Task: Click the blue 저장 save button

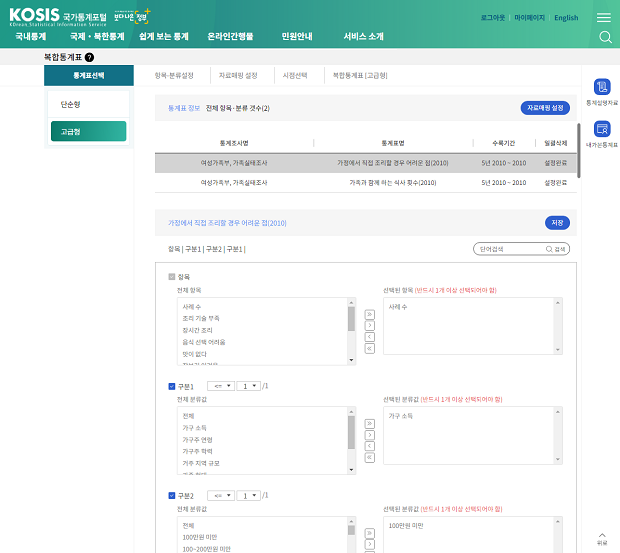Action: point(557,223)
